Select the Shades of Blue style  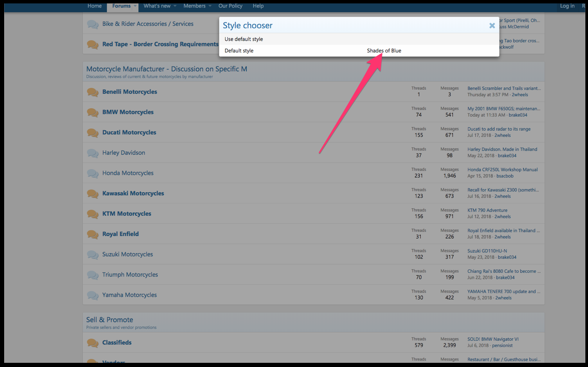384,51
